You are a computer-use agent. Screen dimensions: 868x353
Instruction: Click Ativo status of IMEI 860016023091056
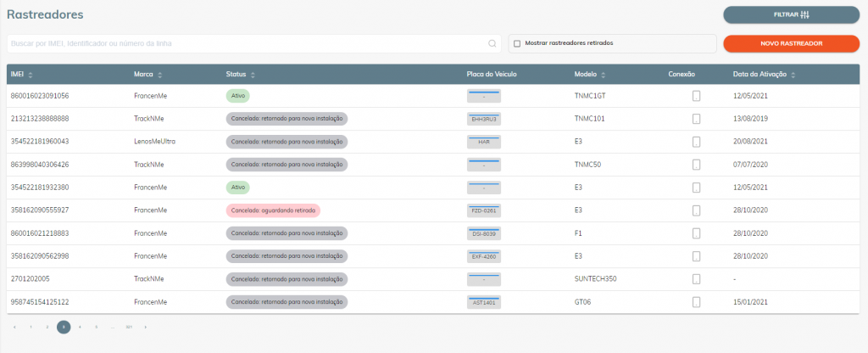pyautogui.click(x=238, y=96)
